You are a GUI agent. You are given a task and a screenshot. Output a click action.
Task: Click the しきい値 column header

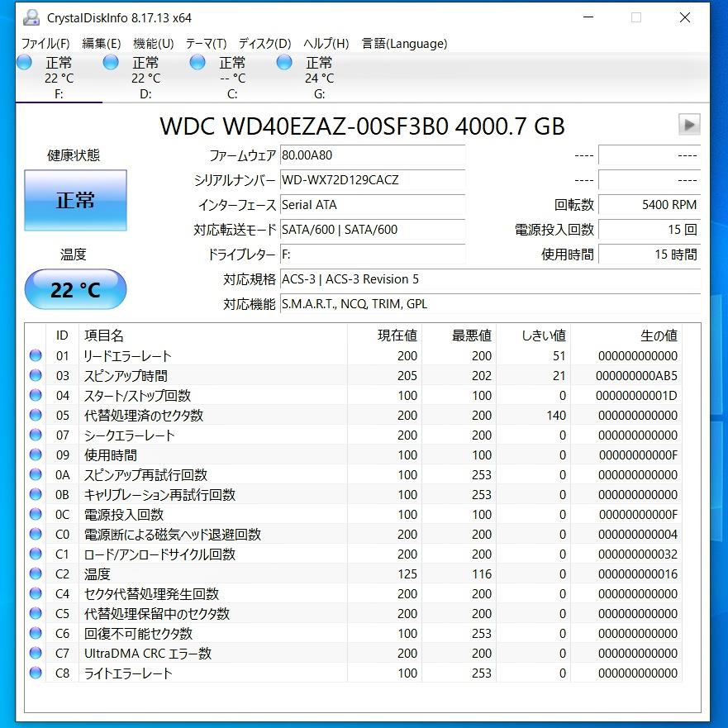pyautogui.click(x=544, y=335)
